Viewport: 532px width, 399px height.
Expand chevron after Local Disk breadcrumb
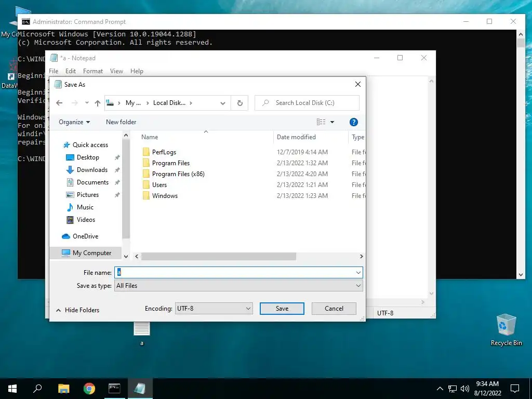point(191,103)
